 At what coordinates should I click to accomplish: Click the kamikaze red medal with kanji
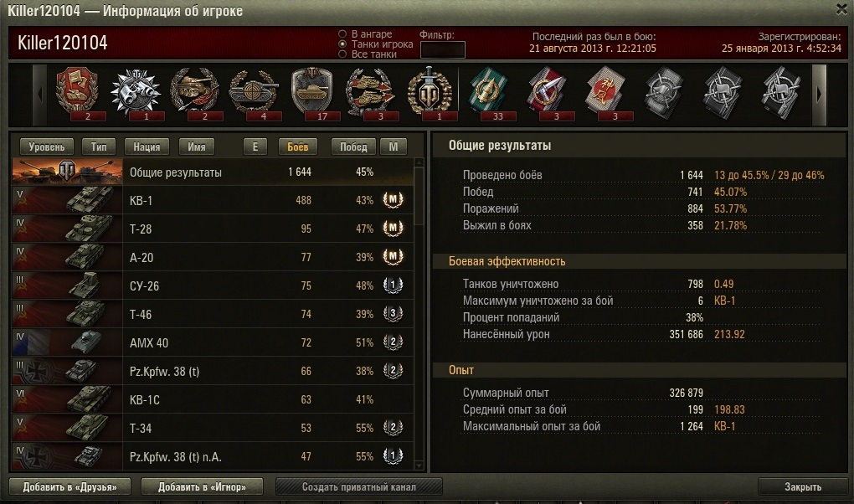tap(605, 93)
